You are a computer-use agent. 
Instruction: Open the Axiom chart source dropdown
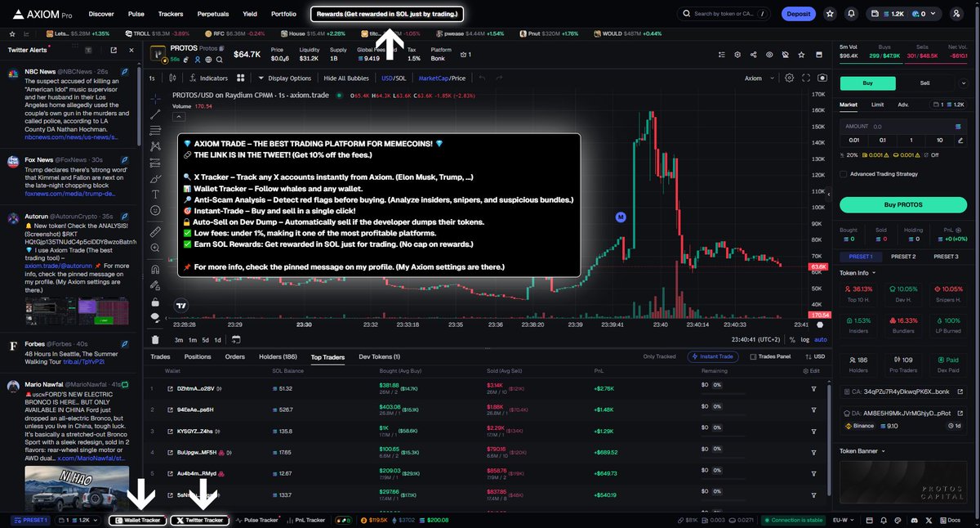click(x=757, y=78)
